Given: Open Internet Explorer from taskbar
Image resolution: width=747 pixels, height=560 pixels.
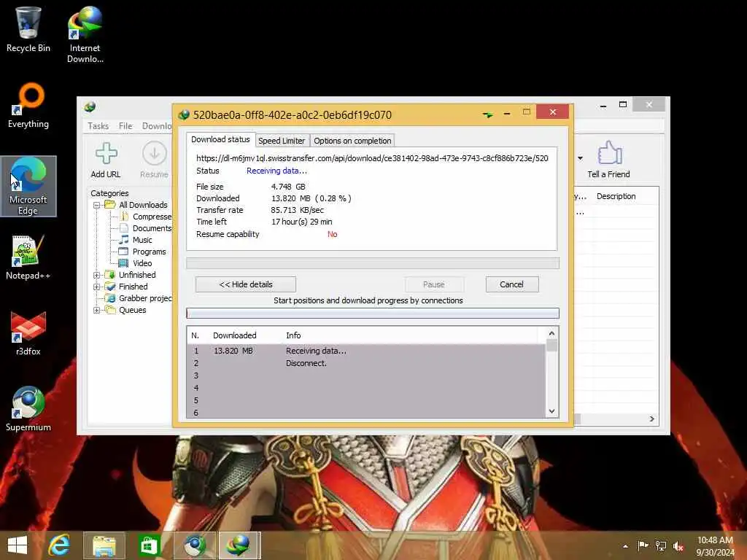Looking at the screenshot, I should point(59,545).
